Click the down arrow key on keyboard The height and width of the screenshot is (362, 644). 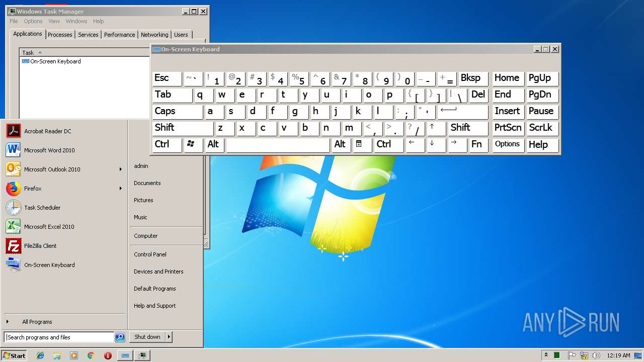click(436, 145)
